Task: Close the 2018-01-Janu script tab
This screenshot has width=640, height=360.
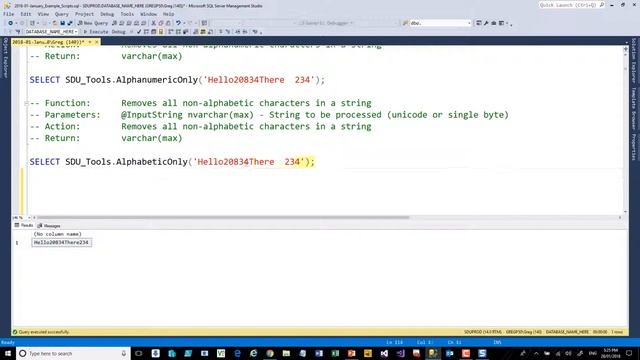Action: pyautogui.click(x=97, y=42)
